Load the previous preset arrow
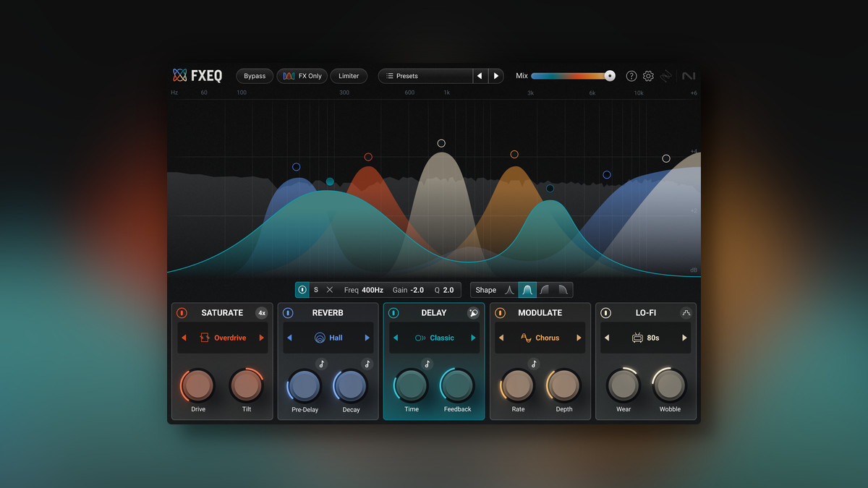This screenshot has width=868, height=488. (480, 76)
